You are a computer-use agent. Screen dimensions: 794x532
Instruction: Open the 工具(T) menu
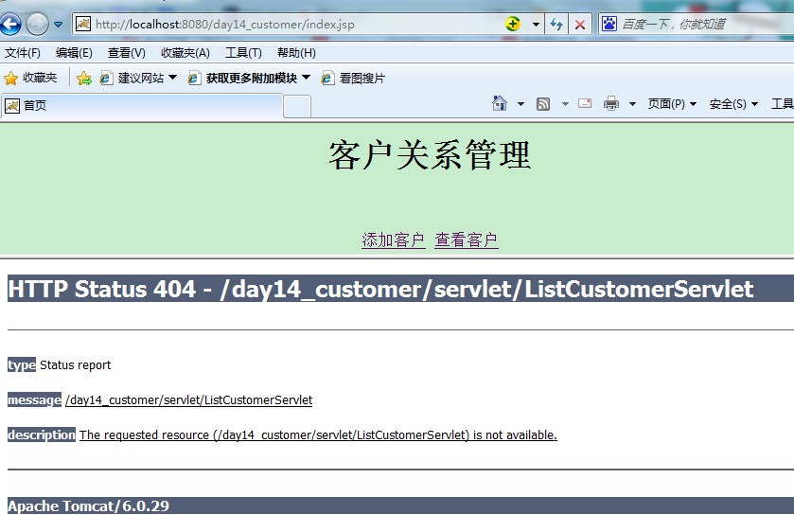[x=243, y=53]
